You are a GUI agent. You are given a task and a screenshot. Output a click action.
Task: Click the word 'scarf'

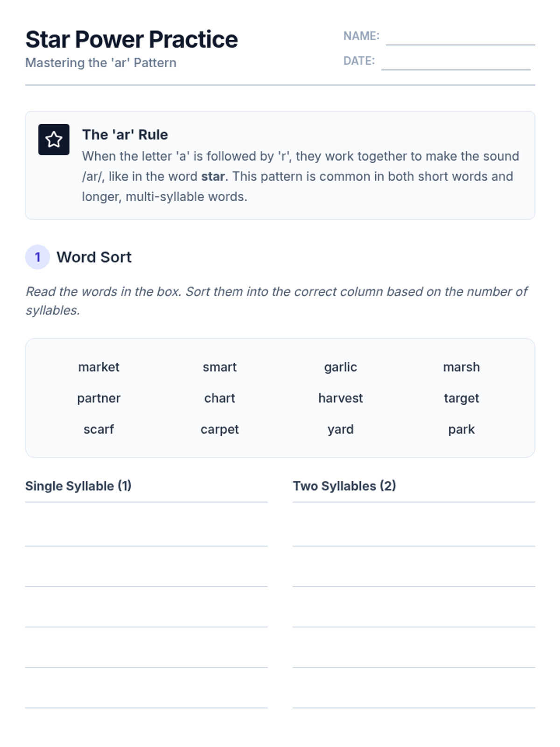coord(98,429)
